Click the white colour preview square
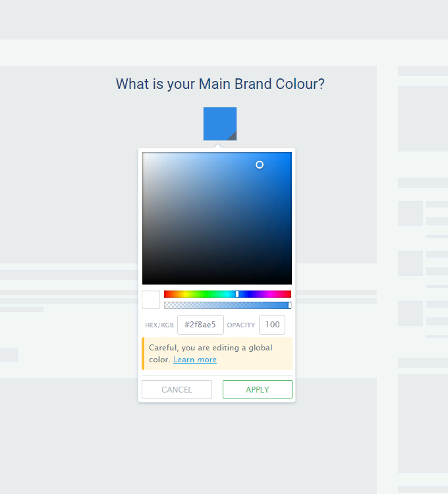The image size is (448, 494). 151,300
